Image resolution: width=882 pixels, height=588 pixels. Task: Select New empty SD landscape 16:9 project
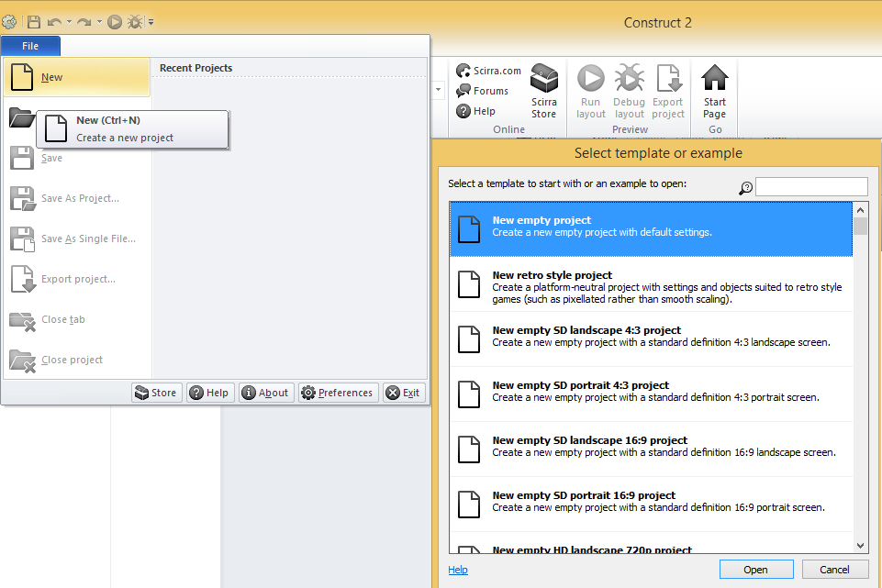(x=651, y=449)
